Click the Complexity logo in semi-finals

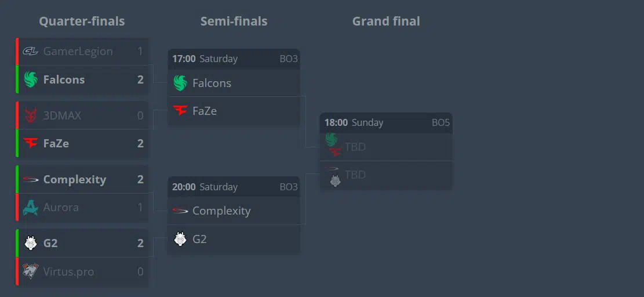click(x=180, y=211)
